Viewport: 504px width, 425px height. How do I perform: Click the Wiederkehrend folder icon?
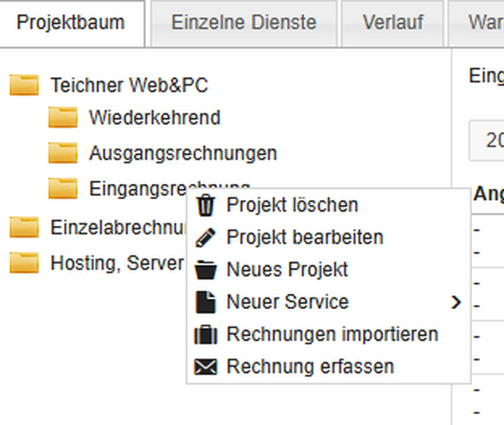point(62,118)
